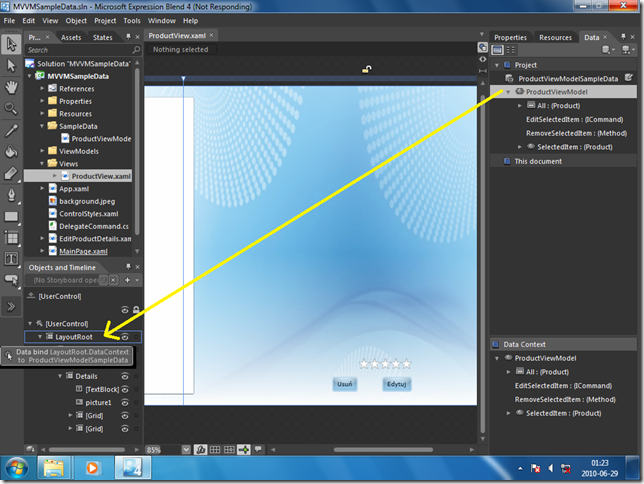
Task: Hide LayoutRoot with its eye icon
Action: pyautogui.click(x=125, y=337)
